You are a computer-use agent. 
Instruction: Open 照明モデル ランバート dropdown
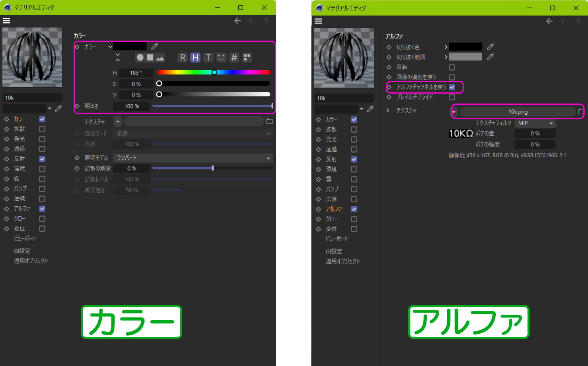[193, 158]
